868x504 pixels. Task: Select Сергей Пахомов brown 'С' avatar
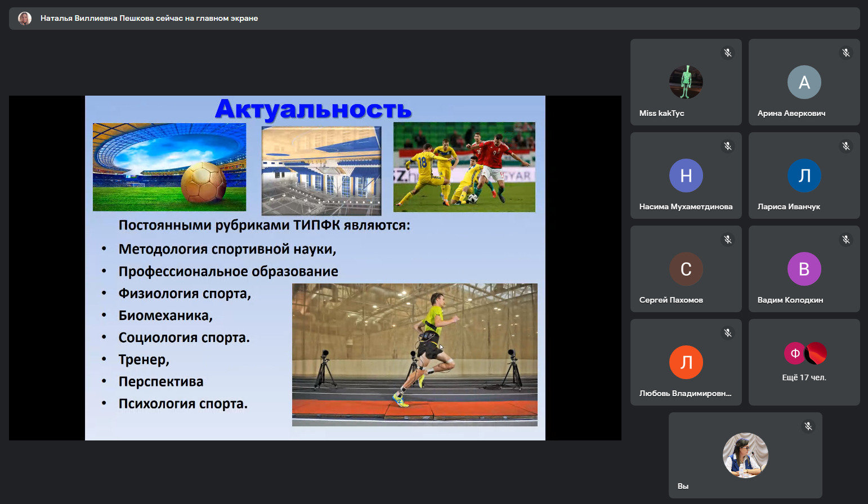tap(686, 269)
